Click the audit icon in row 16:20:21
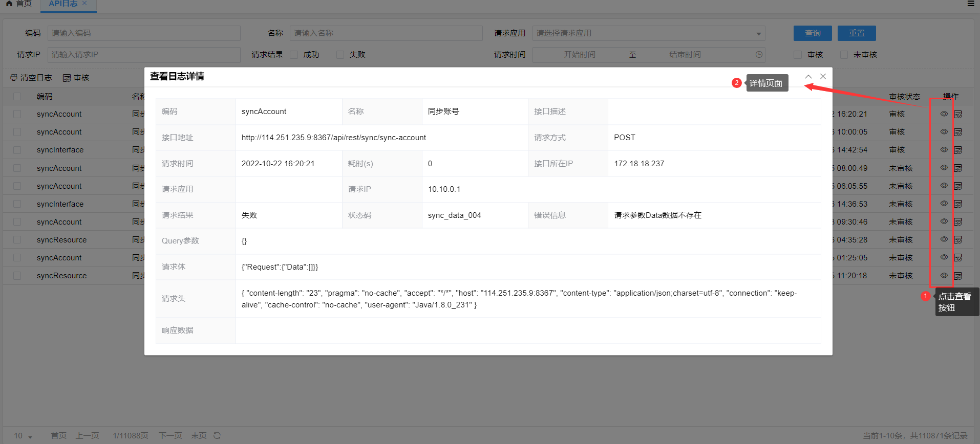The height and width of the screenshot is (444, 980). point(958,114)
